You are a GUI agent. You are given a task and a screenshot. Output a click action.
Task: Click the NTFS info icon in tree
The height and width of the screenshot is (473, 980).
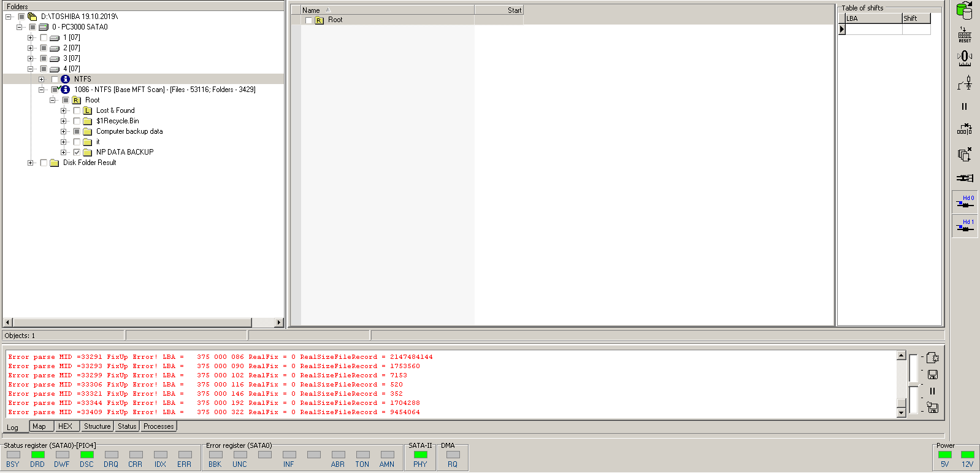(x=66, y=79)
